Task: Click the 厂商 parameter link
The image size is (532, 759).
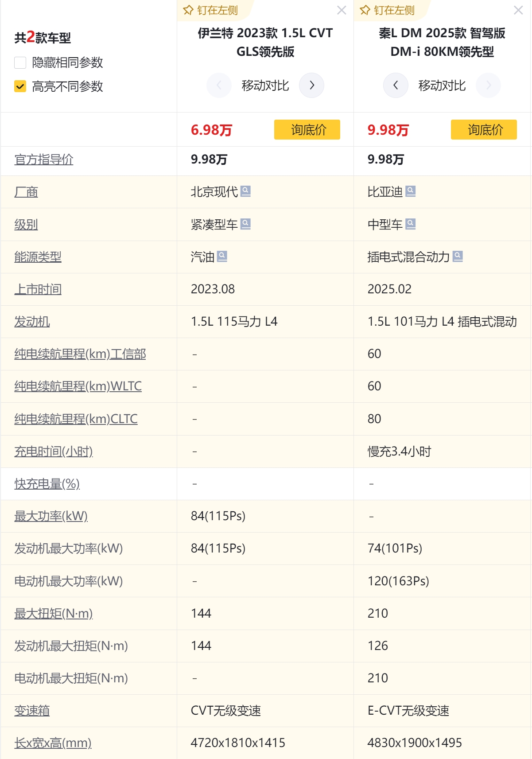Action: pos(26,192)
